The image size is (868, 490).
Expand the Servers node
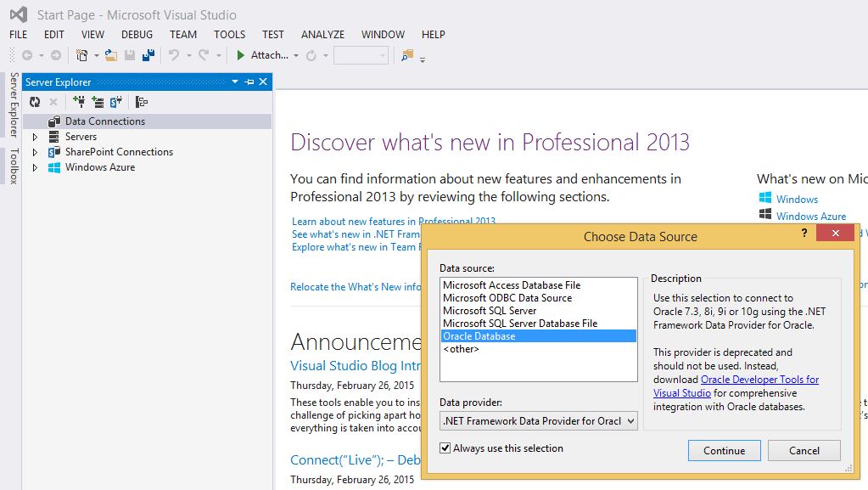click(x=35, y=137)
